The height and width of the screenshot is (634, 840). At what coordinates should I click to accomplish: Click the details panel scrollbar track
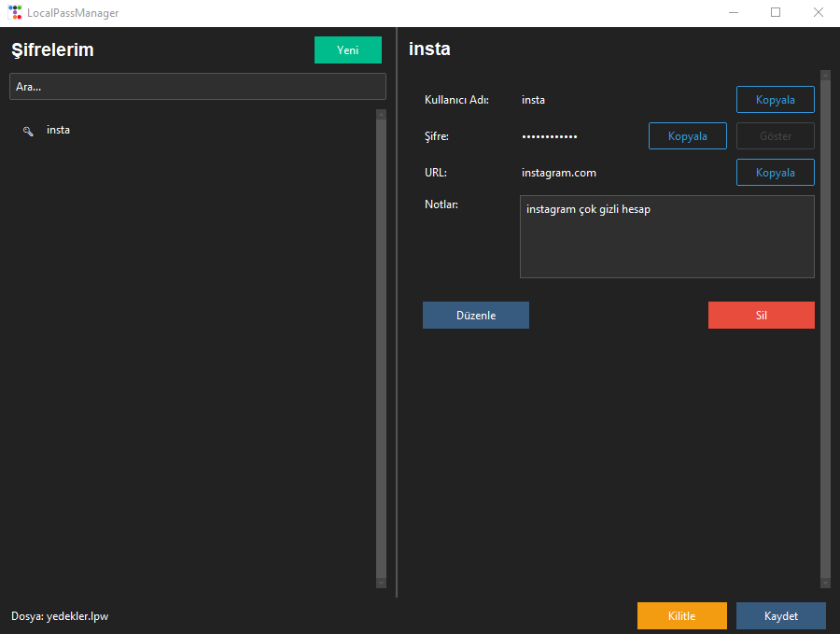click(x=825, y=329)
